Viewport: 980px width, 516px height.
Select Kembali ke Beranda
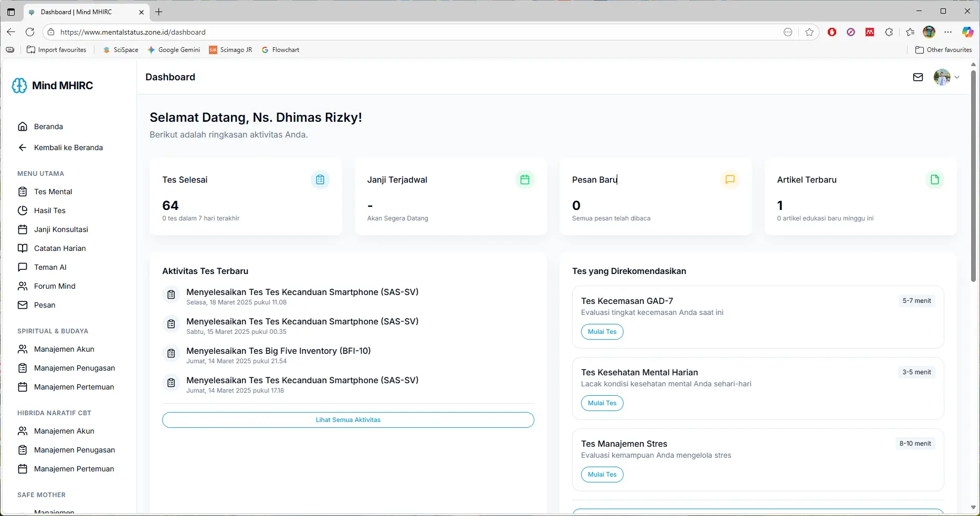(x=69, y=148)
